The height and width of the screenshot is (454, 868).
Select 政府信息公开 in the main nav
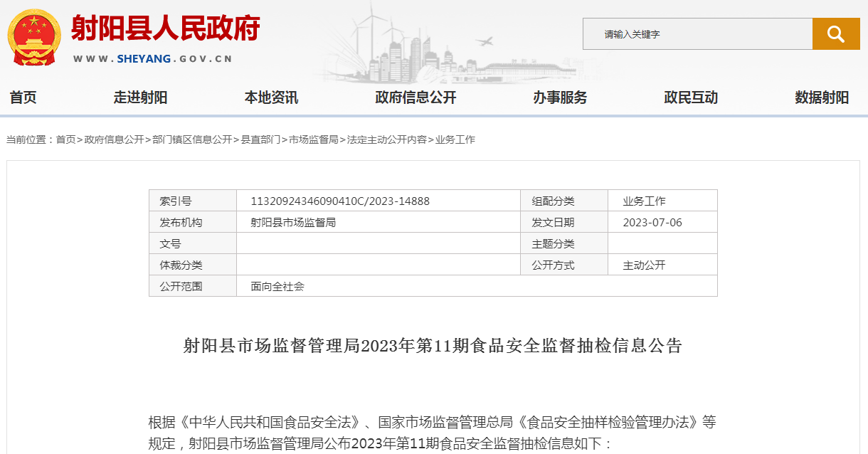coord(416,98)
